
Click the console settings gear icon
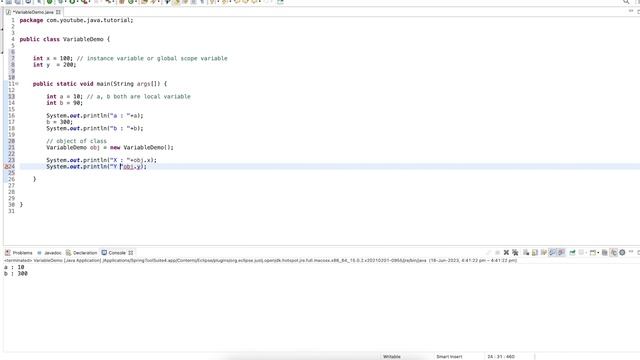[x=622, y=253]
